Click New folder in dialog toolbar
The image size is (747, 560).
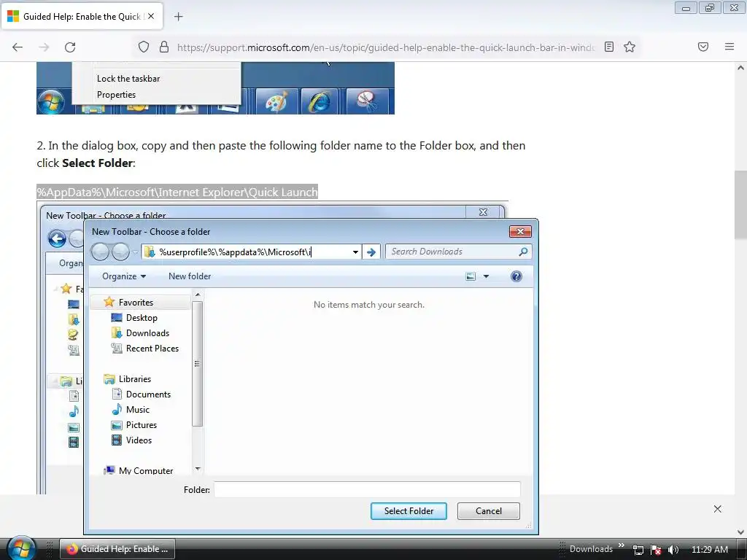click(x=190, y=276)
